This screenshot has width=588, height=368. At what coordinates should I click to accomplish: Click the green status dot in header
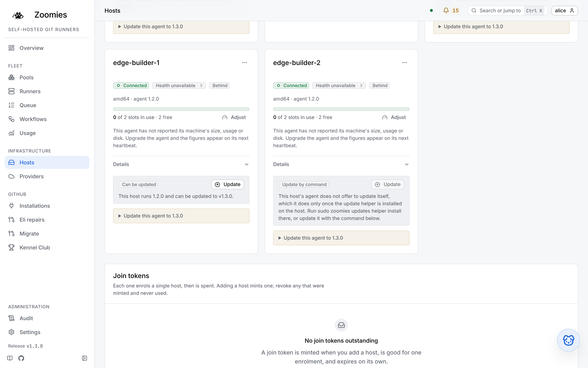tap(431, 10)
